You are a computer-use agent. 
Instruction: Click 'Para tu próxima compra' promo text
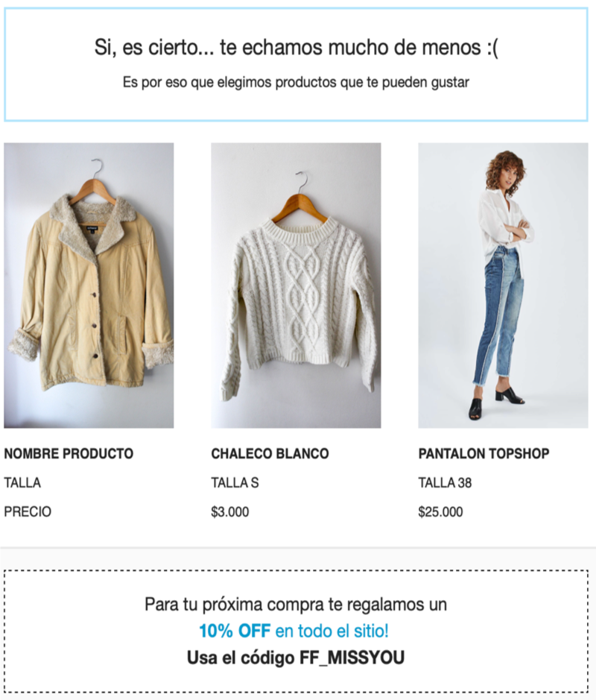(296, 605)
